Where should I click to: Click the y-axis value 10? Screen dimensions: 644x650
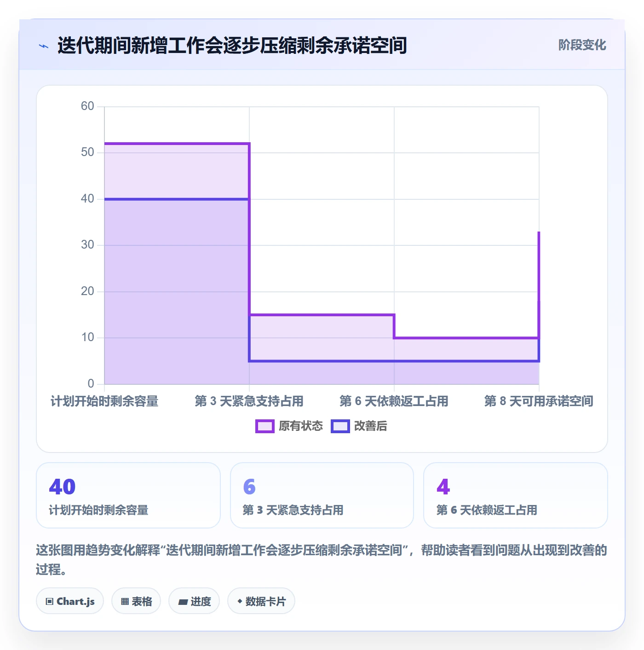tap(87, 337)
